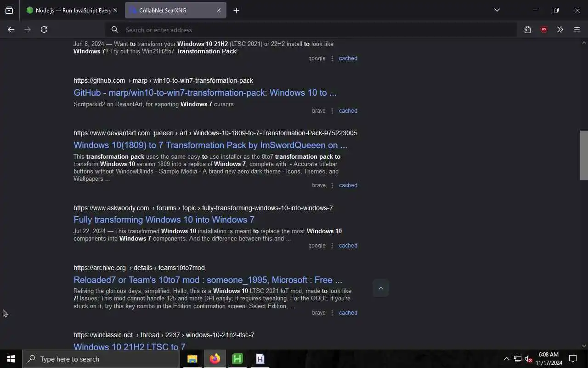Go back one page with the back arrow
Viewport: 588px width, 368px height.
(11, 29)
